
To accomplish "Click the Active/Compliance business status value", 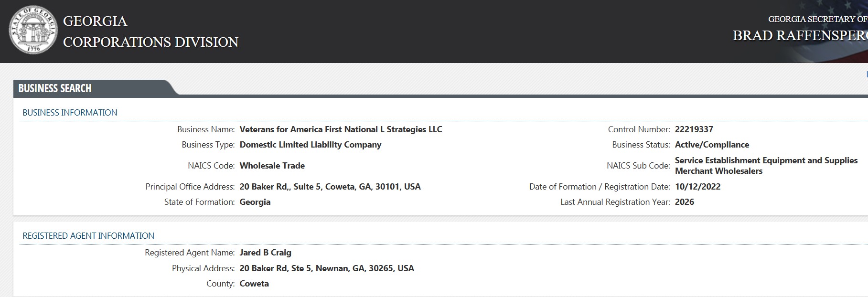I will pyautogui.click(x=712, y=145).
